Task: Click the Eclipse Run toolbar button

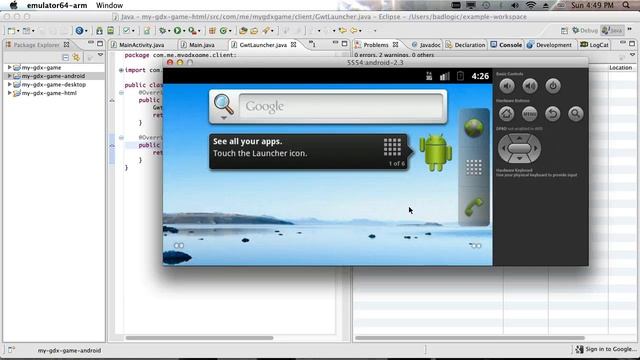Action: pos(178,31)
